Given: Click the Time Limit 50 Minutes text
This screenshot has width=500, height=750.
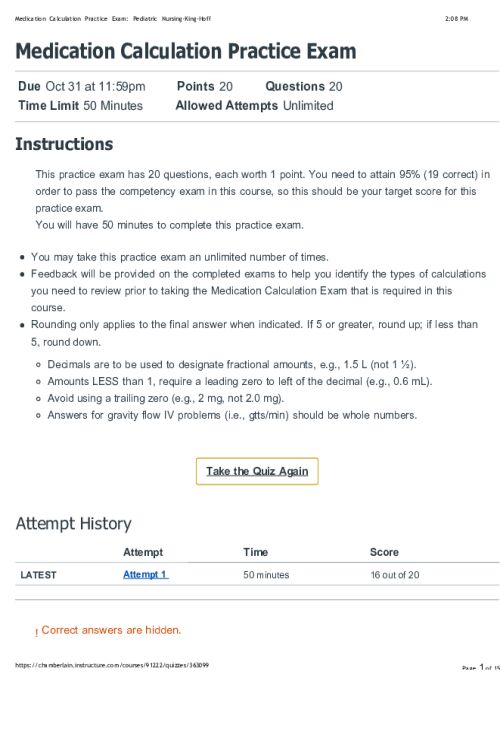Looking at the screenshot, I should click(80, 105).
